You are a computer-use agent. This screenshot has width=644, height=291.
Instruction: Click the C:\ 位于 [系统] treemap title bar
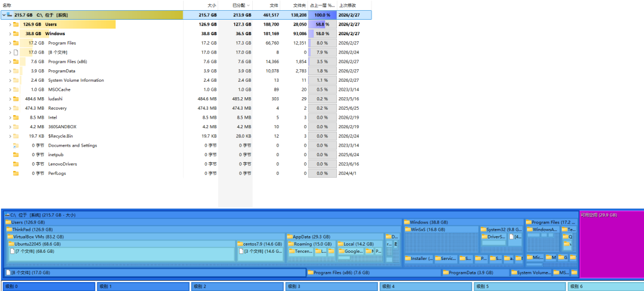pos(291,215)
